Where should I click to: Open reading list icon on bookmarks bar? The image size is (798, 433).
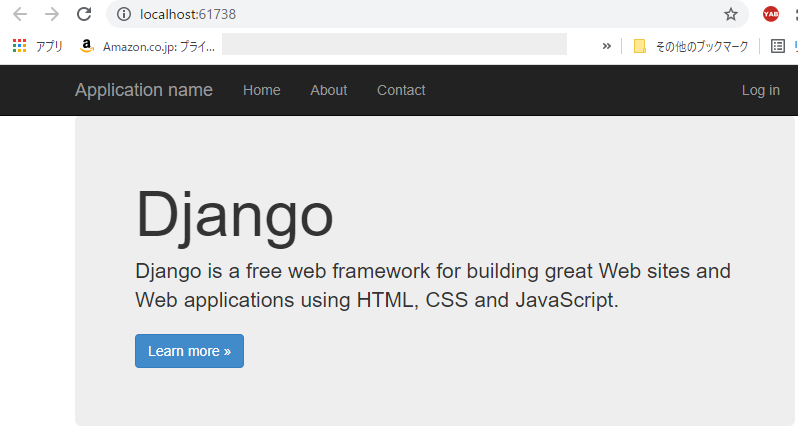[778, 46]
